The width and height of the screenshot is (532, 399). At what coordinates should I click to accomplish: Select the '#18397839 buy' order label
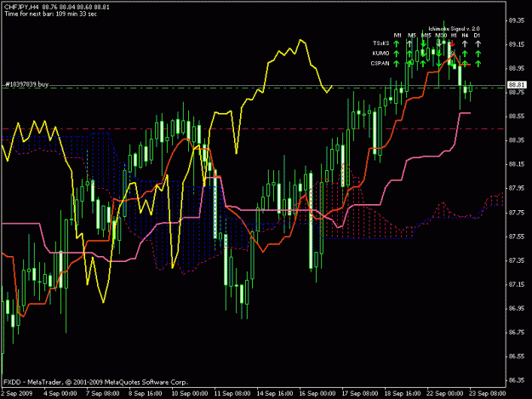click(27, 84)
